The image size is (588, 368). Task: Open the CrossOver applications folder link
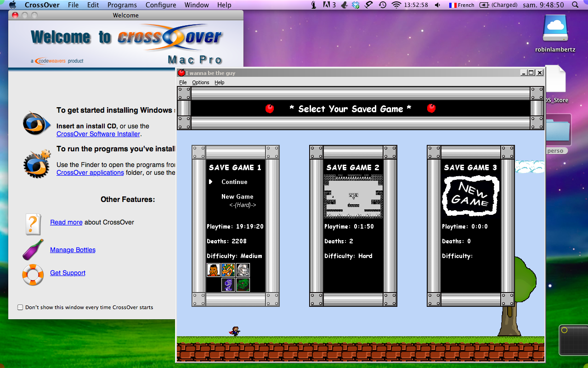tap(90, 172)
